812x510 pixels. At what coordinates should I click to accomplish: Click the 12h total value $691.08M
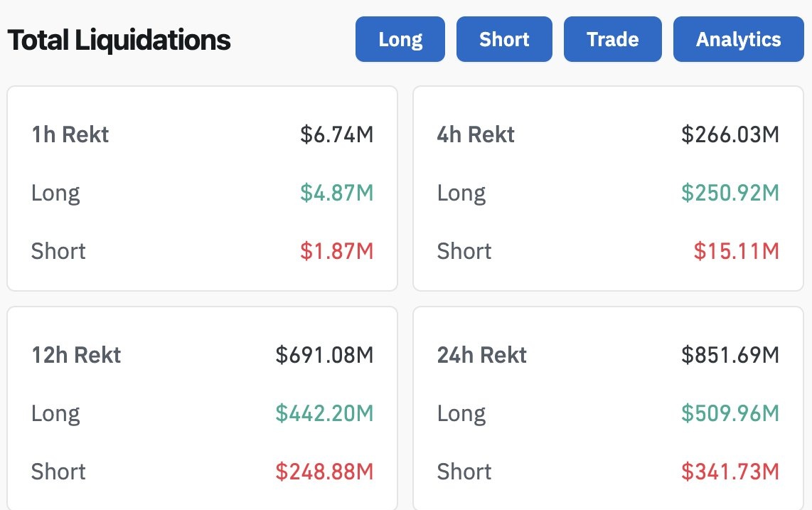324,355
